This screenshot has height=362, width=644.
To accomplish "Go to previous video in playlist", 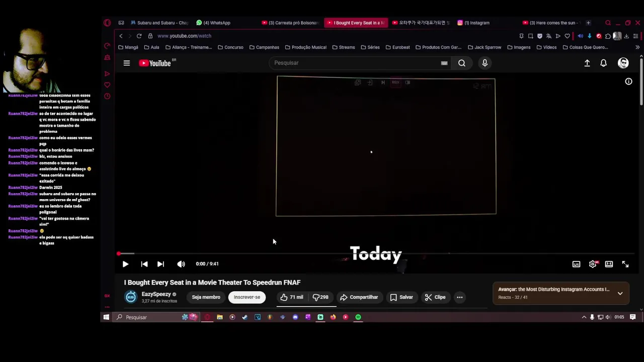I will [144, 264].
